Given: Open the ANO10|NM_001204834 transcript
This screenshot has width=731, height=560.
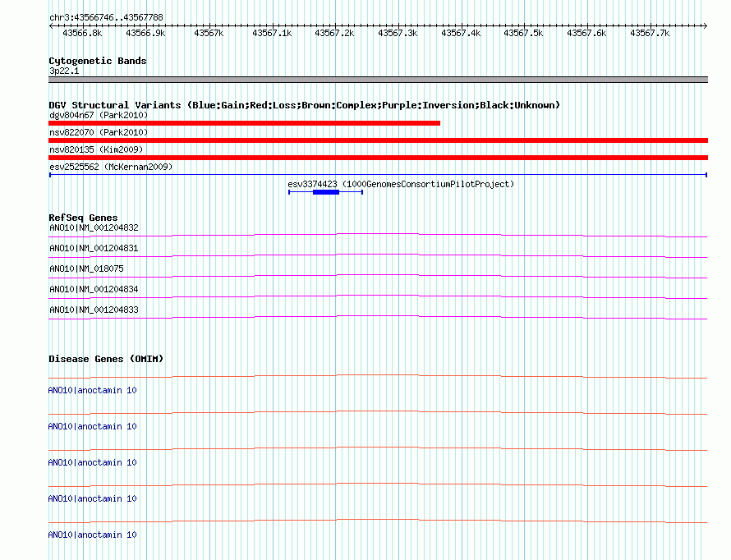Looking at the screenshot, I should [x=94, y=289].
